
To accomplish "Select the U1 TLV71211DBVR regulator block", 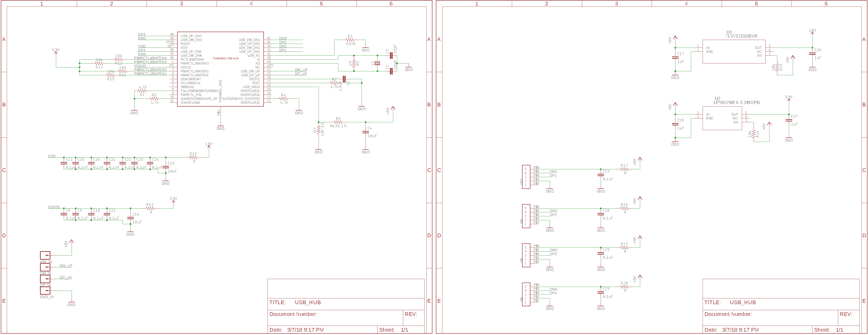I will tap(734, 51).
